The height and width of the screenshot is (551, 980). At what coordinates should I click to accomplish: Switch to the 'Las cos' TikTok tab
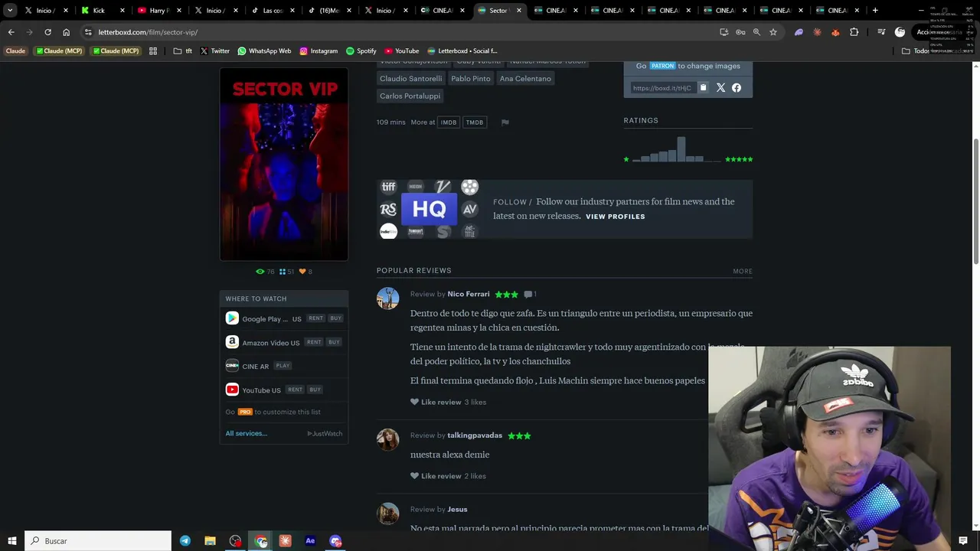273,11
